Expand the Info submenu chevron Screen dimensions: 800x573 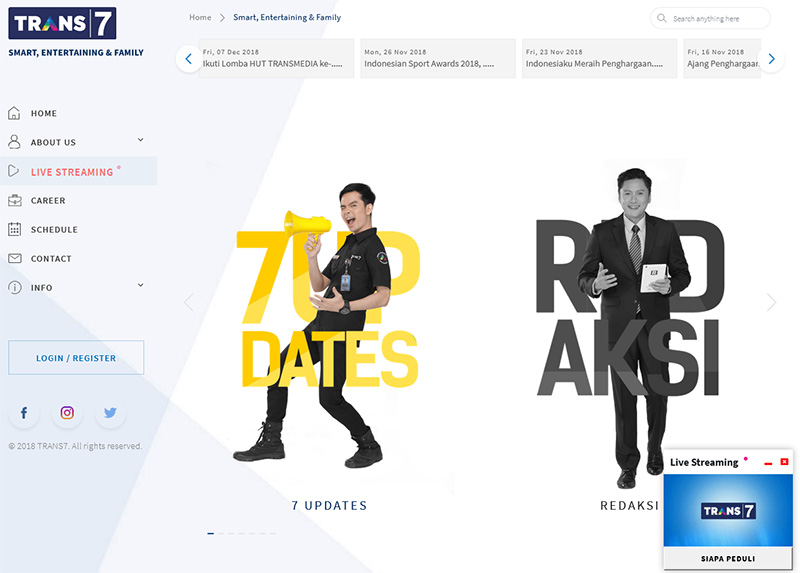click(140, 285)
